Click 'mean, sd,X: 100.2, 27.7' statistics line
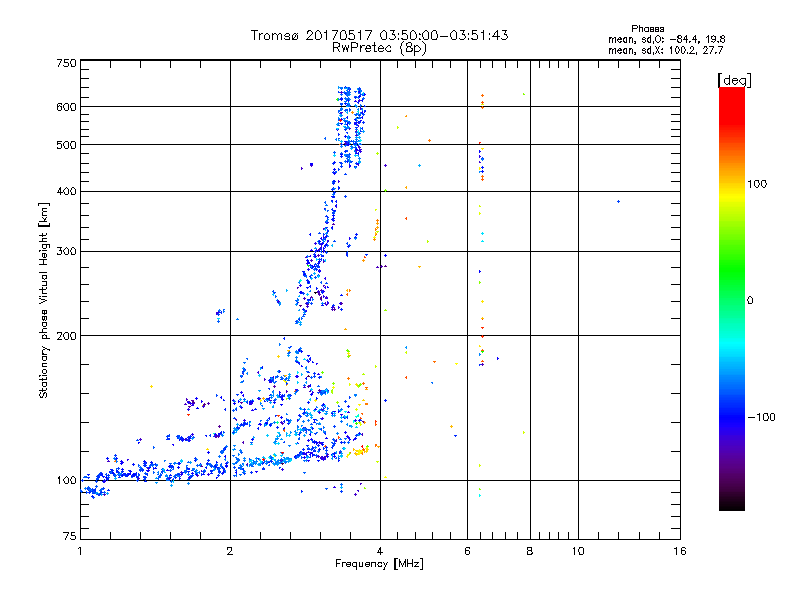 [x=665, y=50]
